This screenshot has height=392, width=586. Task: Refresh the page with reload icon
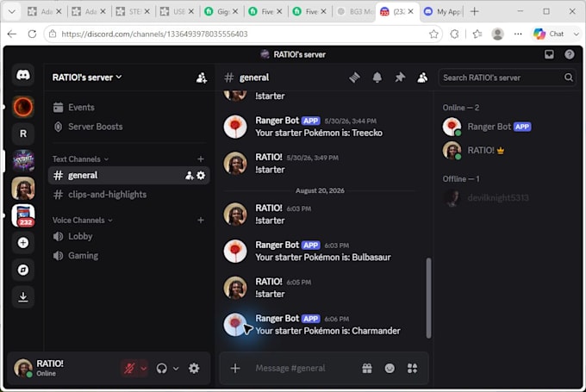pyautogui.click(x=32, y=34)
